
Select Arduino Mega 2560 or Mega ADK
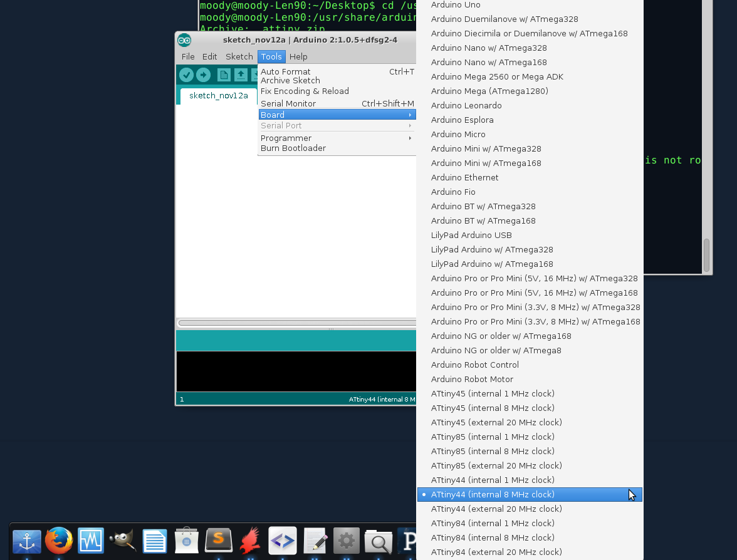point(530,76)
